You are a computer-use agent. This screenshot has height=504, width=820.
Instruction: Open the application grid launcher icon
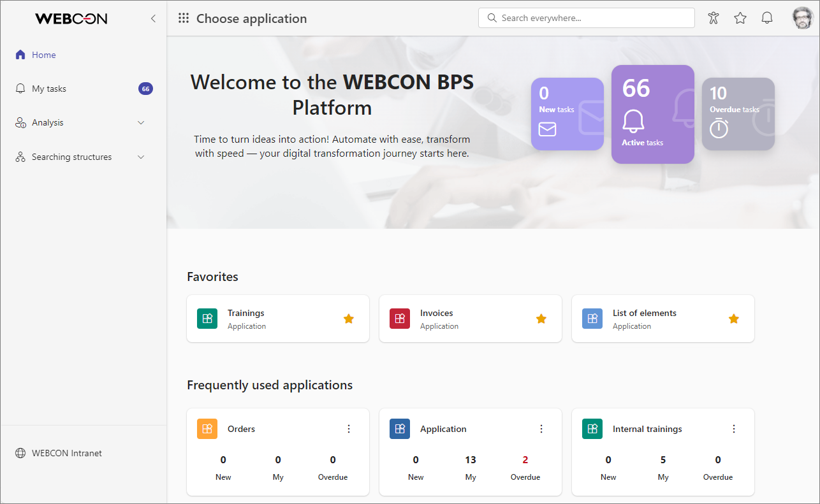(x=184, y=18)
